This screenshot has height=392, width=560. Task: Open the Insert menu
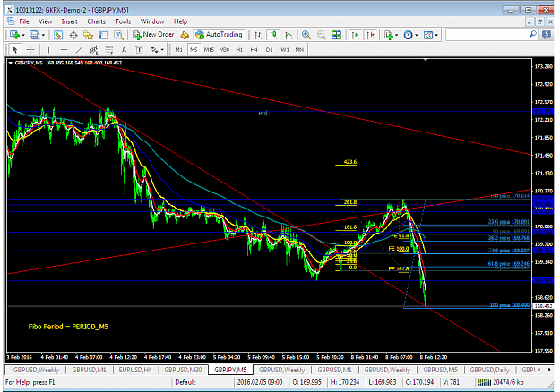(69, 21)
